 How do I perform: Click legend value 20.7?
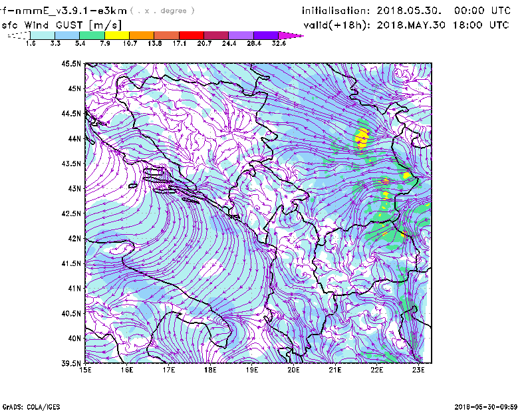[204, 43]
